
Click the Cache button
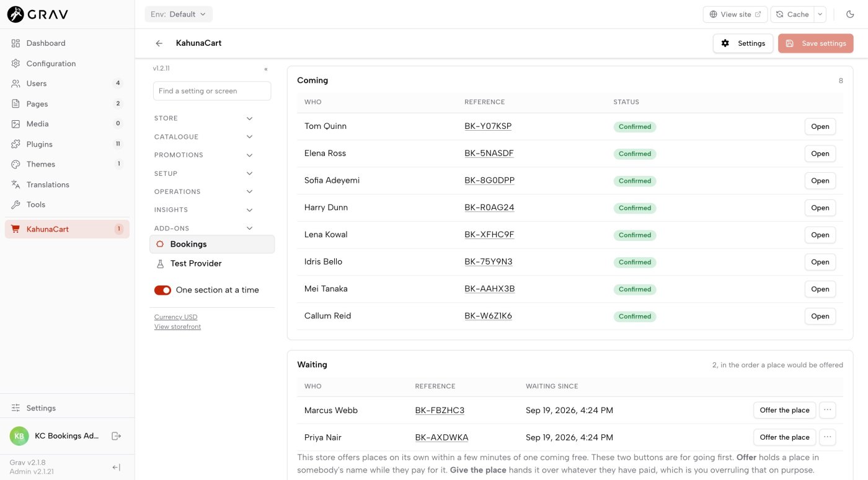pos(792,14)
